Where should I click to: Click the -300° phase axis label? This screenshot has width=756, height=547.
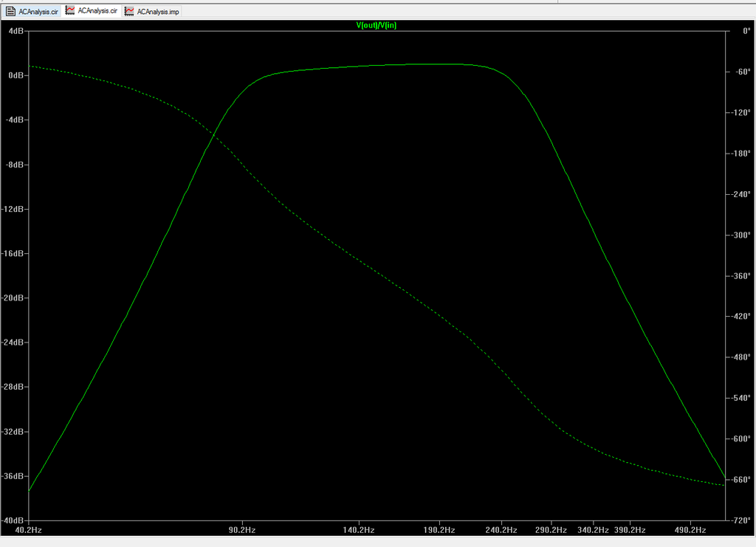pos(741,235)
